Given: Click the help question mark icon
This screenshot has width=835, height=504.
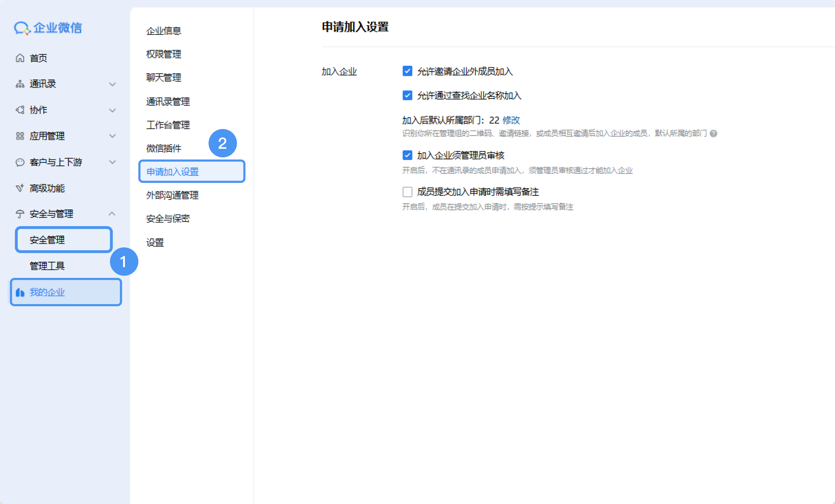Looking at the screenshot, I should pos(714,133).
